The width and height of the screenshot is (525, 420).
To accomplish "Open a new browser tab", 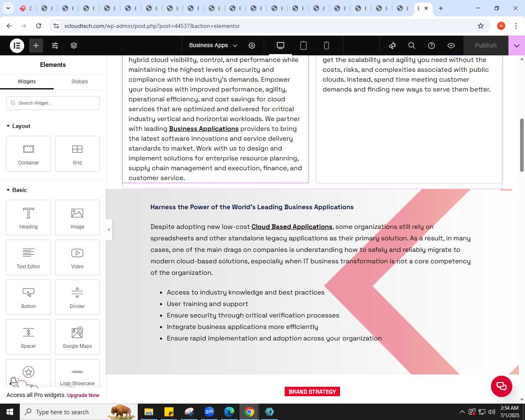I will pyautogui.click(x=441, y=8).
